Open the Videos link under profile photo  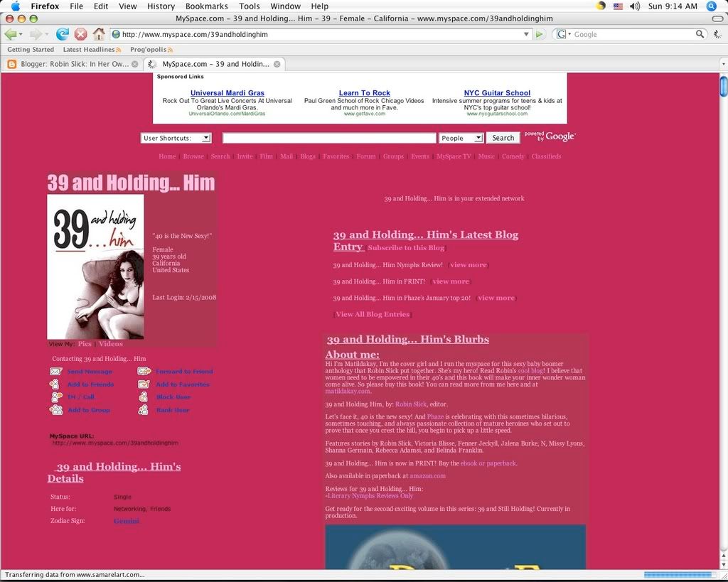pos(110,344)
